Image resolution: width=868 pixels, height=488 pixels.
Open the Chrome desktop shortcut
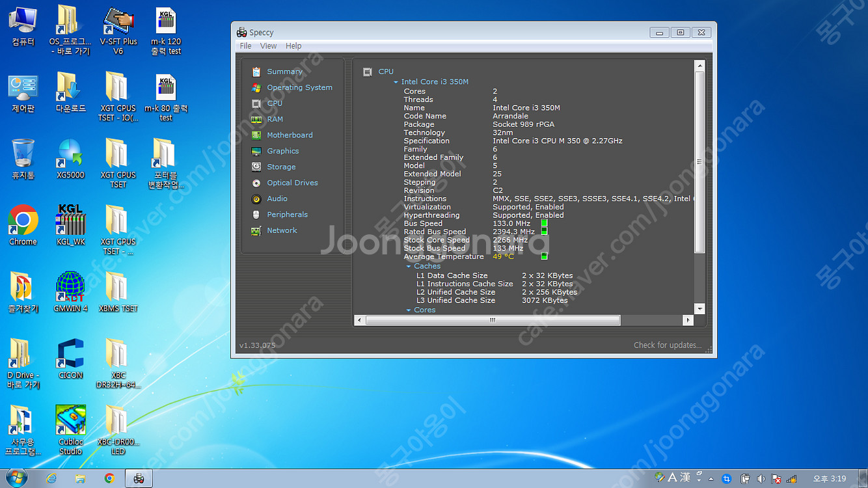[23, 226]
